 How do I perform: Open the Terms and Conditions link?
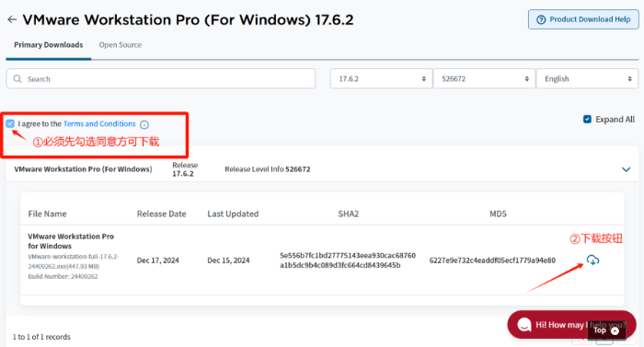click(x=99, y=123)
